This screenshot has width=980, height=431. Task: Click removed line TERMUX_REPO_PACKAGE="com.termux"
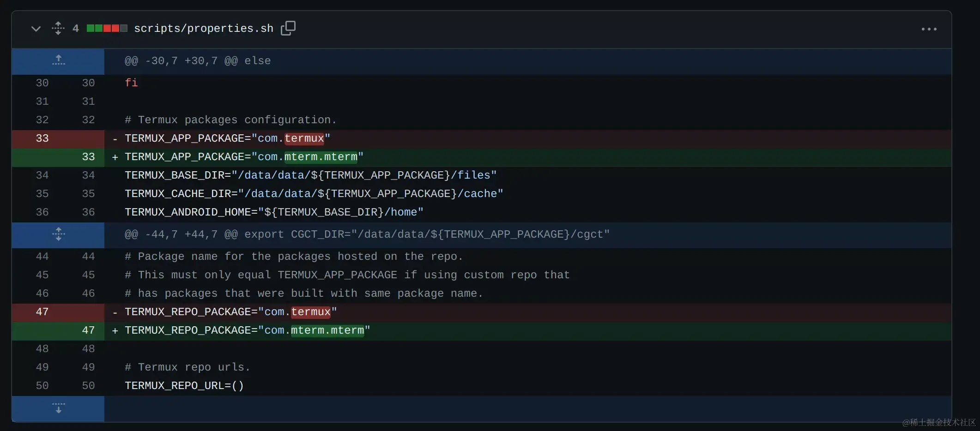[231, 312]
